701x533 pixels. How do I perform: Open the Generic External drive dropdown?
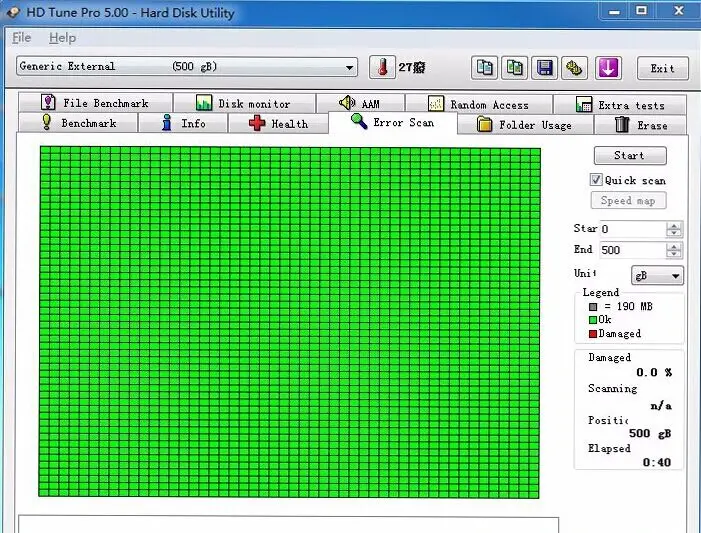[x=187, y=67]
